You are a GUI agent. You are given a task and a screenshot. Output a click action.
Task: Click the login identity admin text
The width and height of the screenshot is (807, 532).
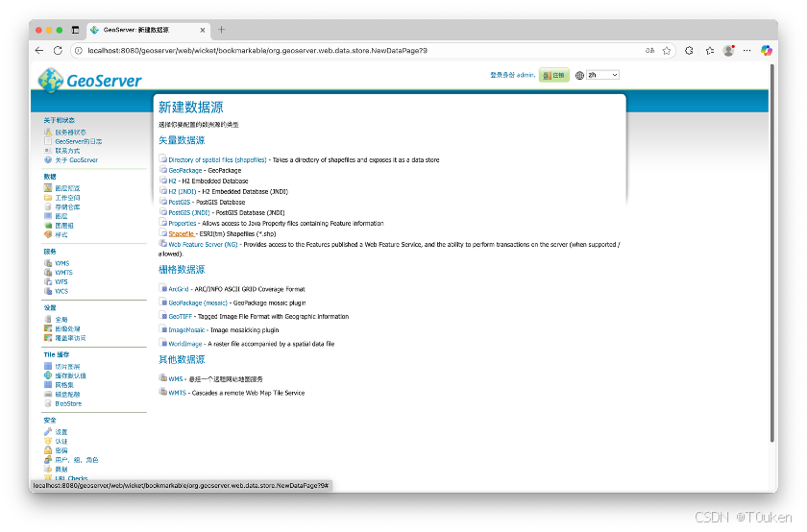click(513, 75)
